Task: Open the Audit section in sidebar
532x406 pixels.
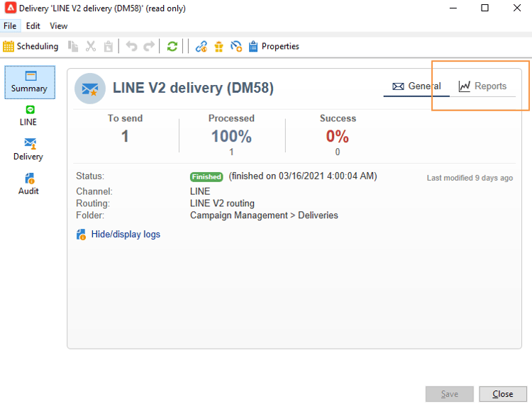Action: (28, 184)
